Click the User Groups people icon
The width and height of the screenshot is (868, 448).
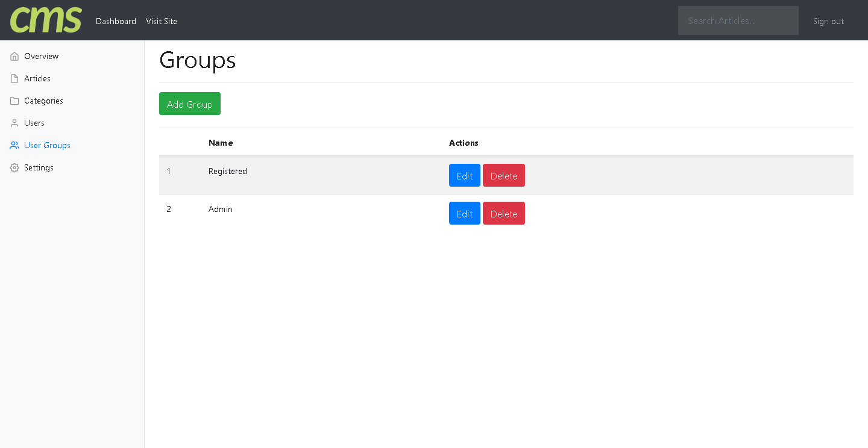pyautogui.click(x=14, y=146)
